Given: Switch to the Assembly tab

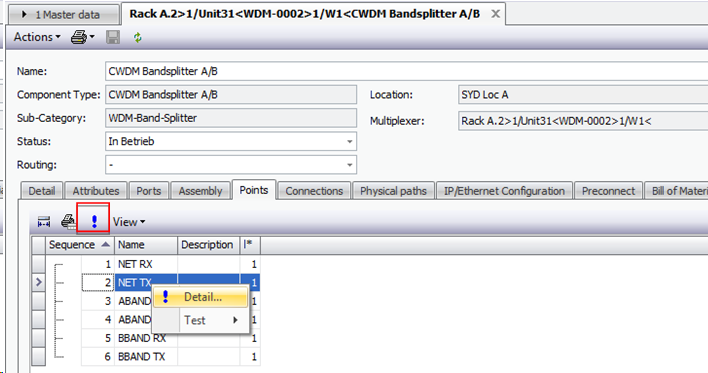Looking at the screenshot, I should (200, 191).
